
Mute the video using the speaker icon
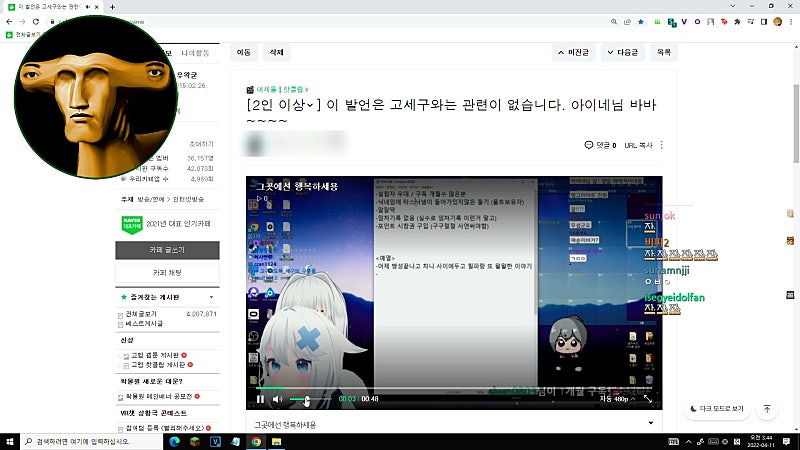coord(277,399)
